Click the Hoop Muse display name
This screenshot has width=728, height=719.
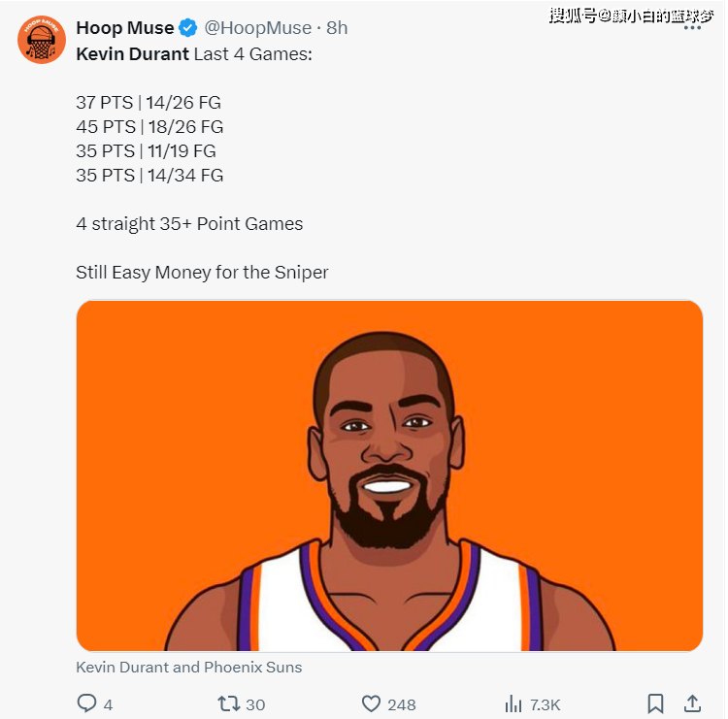point(125,28)
